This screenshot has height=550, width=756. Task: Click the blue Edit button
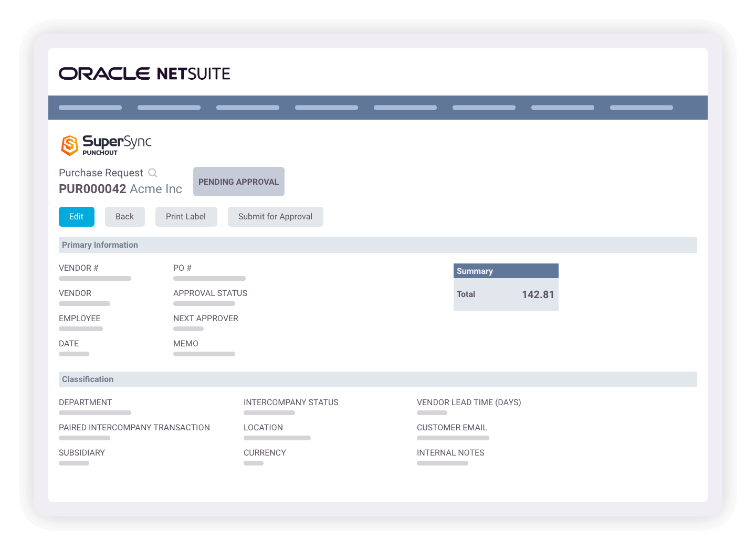[77, 217]
